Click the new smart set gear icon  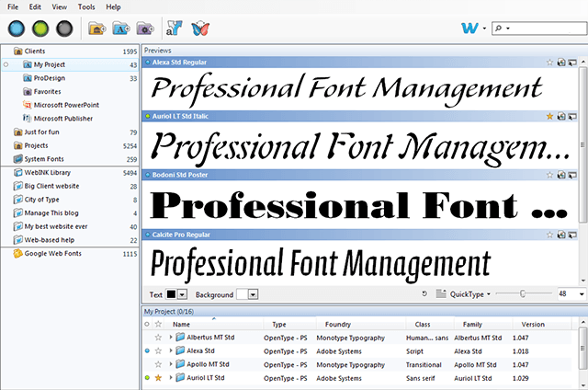click(x=145, y=29)
